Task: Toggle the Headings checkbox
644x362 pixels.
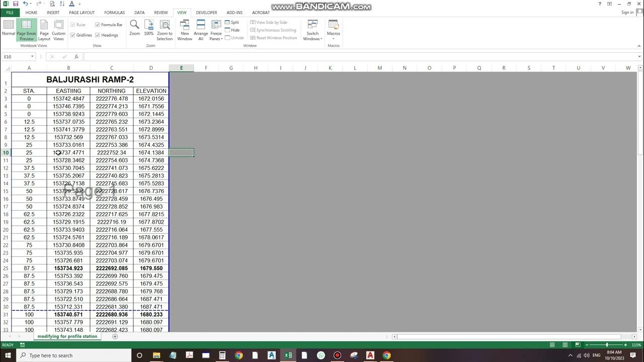Action: (x=106, y=35)
